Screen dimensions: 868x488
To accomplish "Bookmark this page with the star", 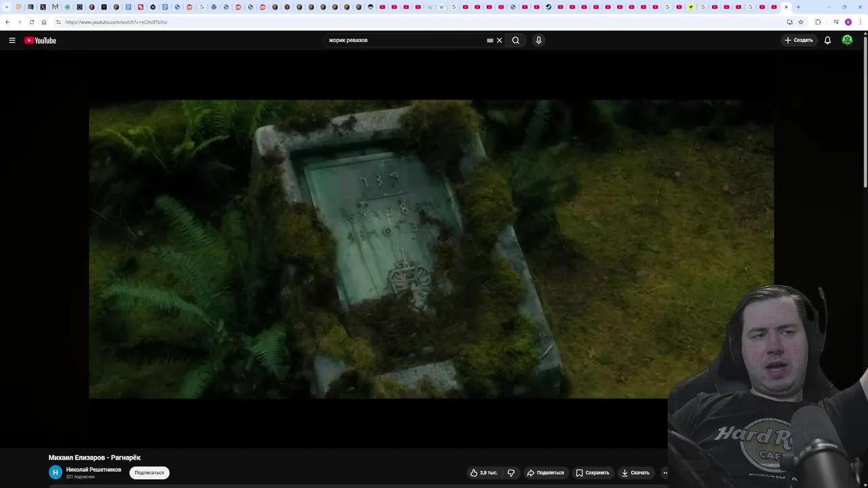I will tap(801, 22).
